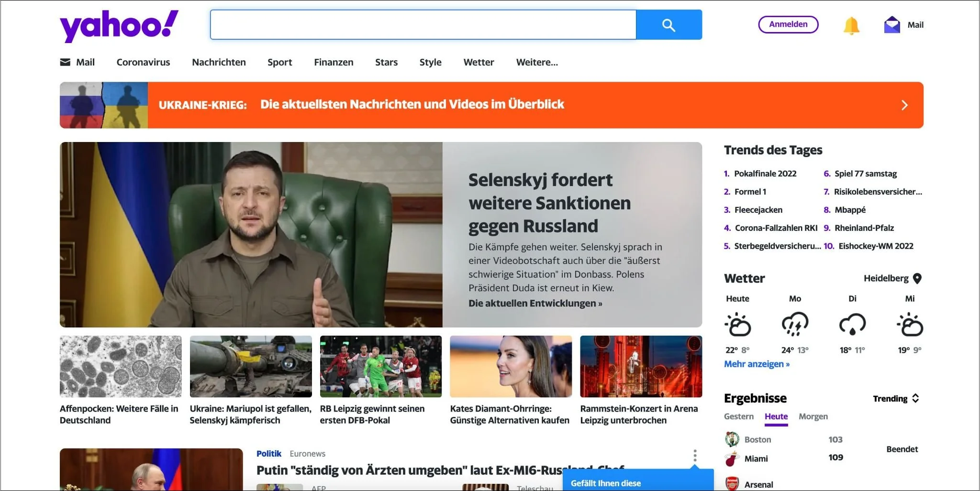Viewport: 980px width, 491px height.
Task: Click Boston Celtics team logo
Action: (732, 439)
